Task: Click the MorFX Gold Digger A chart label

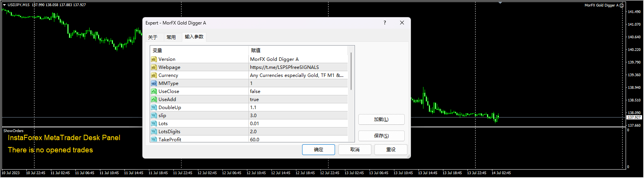Action: [602, 5]
